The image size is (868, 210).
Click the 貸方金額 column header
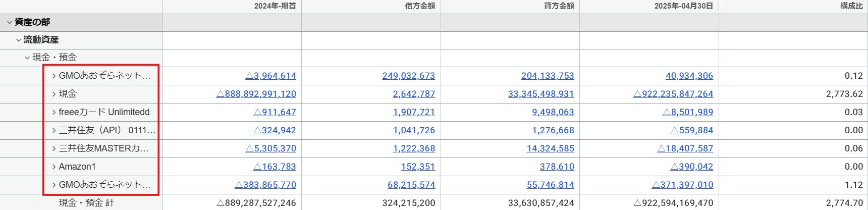[559, 6]
